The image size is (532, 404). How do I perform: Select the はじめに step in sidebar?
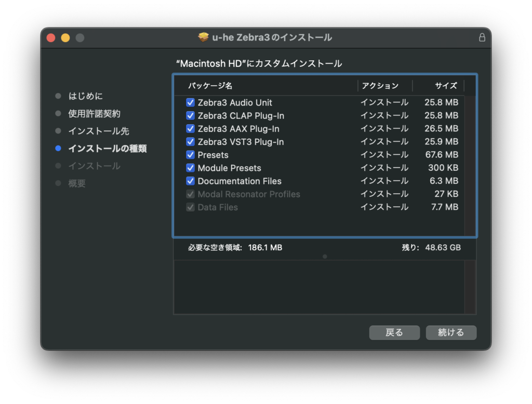coord(85,96)
